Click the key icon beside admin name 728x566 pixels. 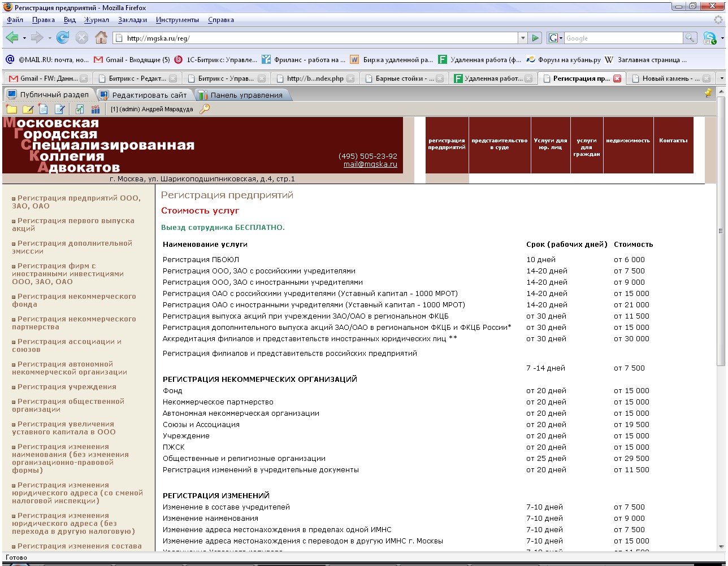click(205, 109)
